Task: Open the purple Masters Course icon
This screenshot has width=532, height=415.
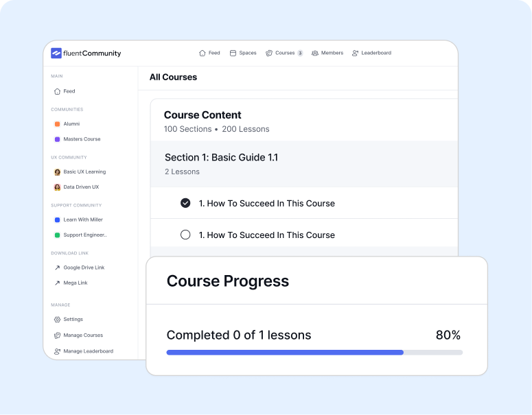Action: (x=57, y=139)
